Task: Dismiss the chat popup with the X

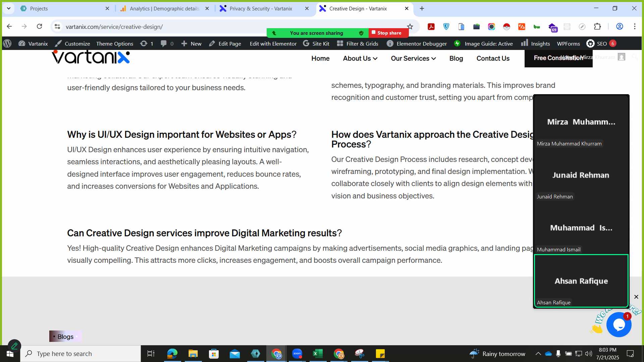Action: (x=636, y=297)
